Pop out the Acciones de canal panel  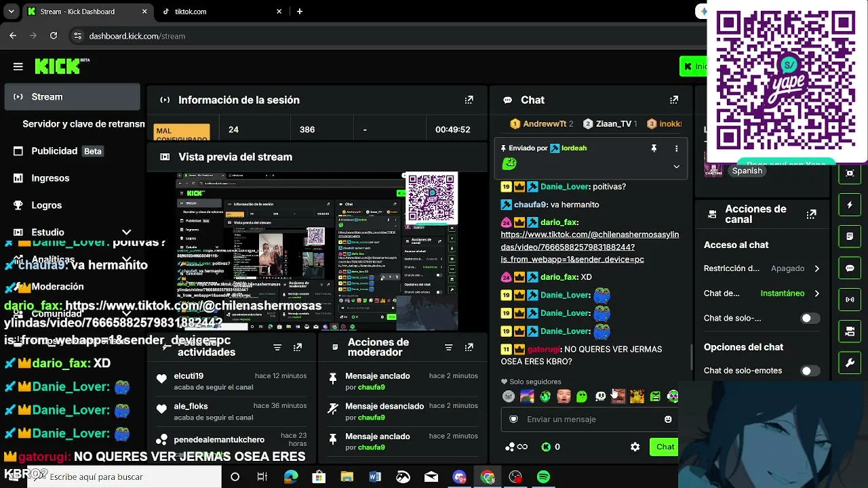(x=811, y=214)
